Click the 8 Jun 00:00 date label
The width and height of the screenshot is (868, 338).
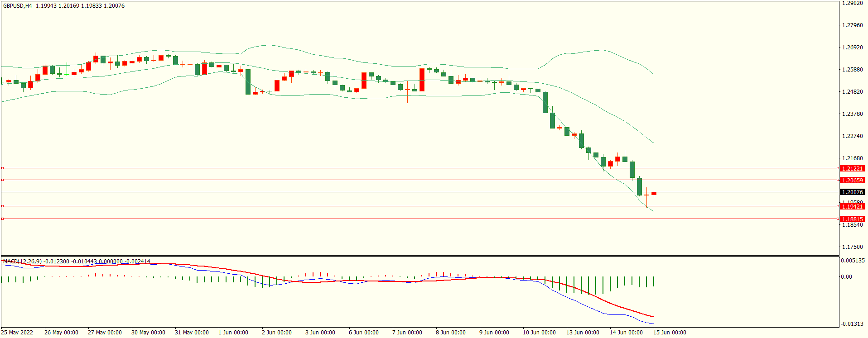tap(451, 333)
